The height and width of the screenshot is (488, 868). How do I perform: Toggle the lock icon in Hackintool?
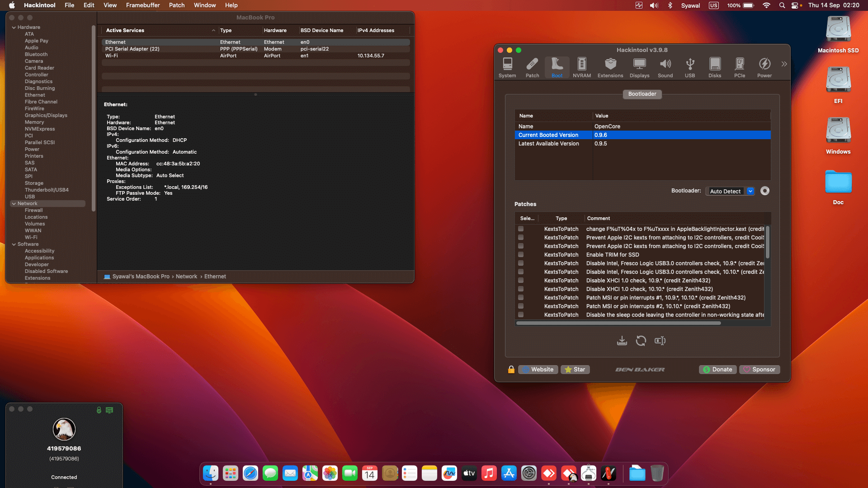pyautogui.click(x=511, y=369)
